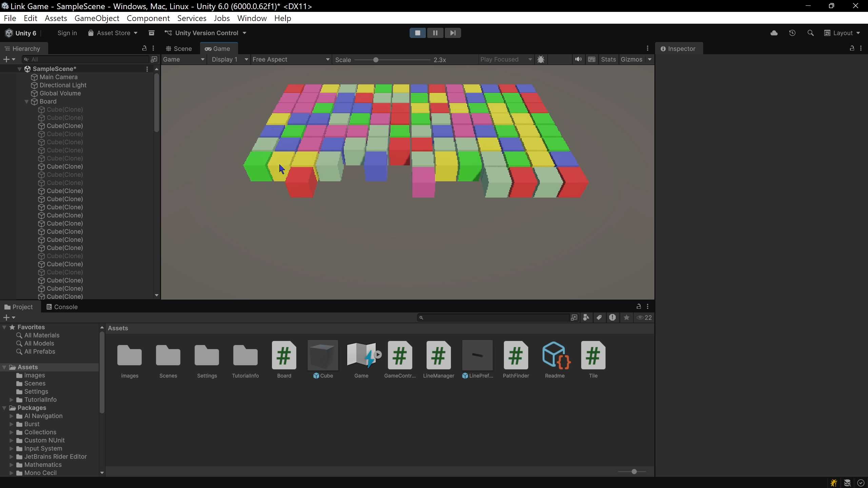Toggle Gizmos in the Game view
The width and height of the screenshot is (868, 488).
coord(631,59)
